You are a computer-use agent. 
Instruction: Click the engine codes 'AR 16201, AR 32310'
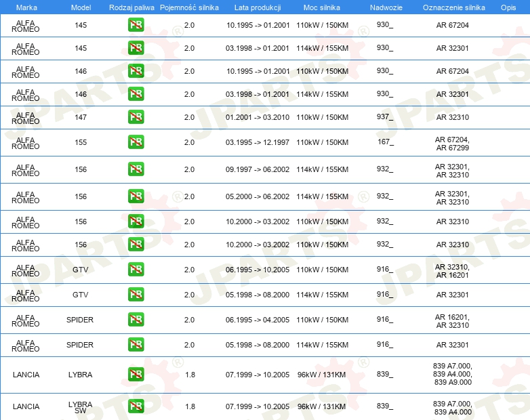452,321
